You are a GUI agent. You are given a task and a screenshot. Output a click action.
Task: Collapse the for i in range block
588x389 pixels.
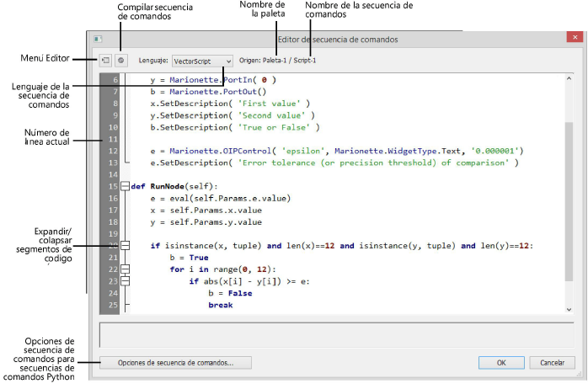click(x=126, y=269)
